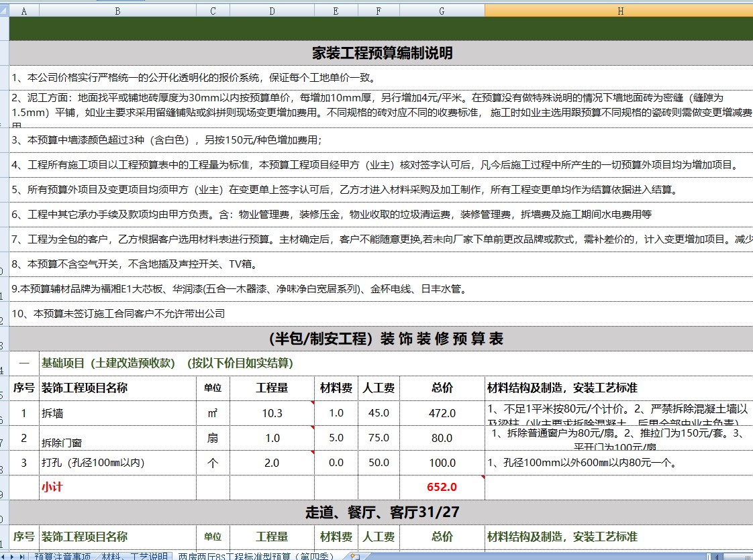Click the 0.0 material cost for 打孔
This screenshot has width=753, height=560.
tap(336, 463)
